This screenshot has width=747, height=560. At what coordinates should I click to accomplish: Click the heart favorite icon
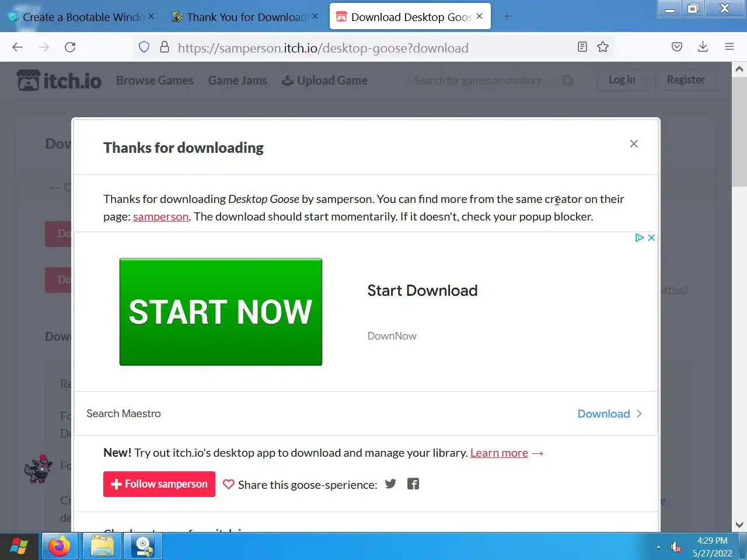pyautogui.click(x=229, y=484)
